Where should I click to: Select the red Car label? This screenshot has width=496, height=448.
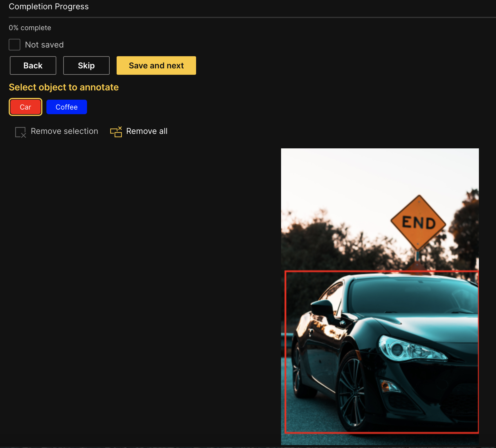(x=26, y=107)
